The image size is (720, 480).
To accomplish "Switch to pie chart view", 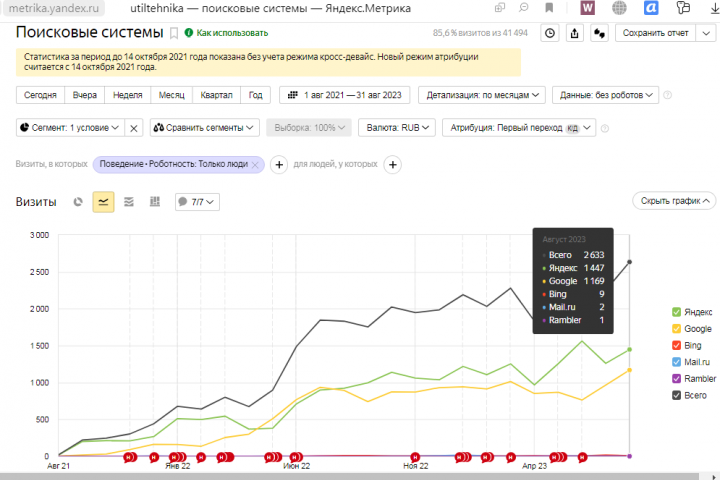I will [x=78, y=202].
